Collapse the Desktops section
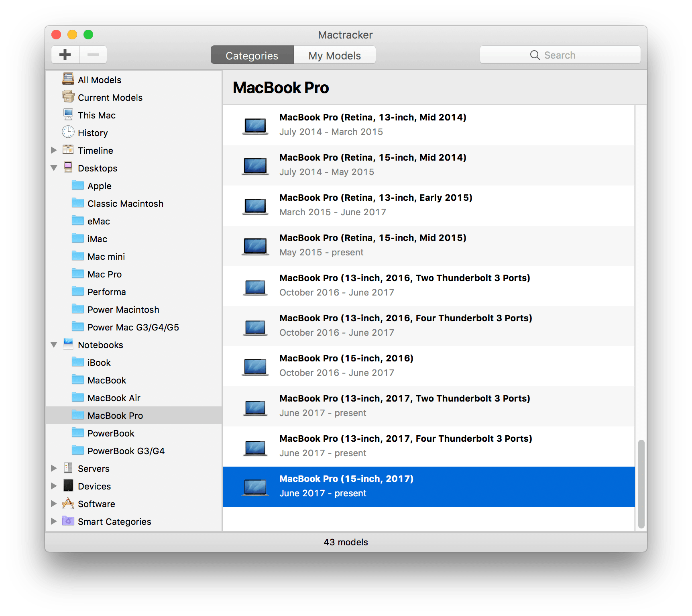Screen dimensions: 692x616 point(54,168)
